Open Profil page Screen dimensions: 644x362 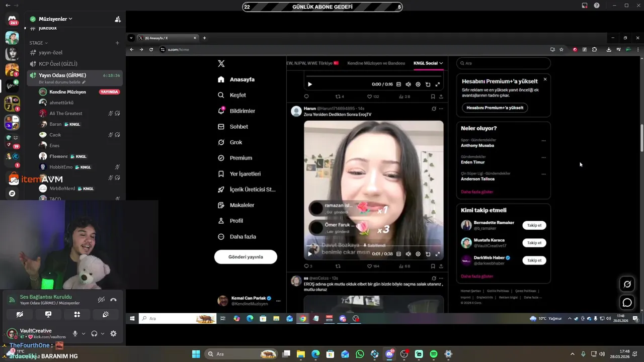[x=230, y=221]
